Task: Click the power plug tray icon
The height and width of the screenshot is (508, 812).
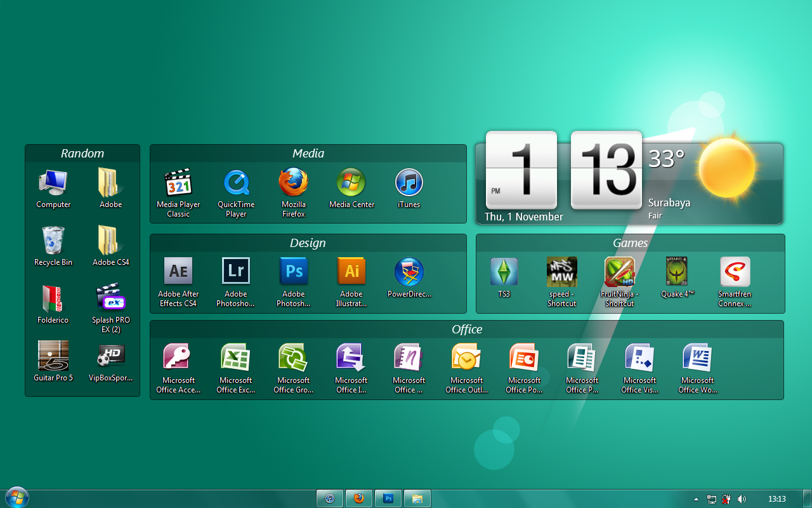Action: point(726,499)
